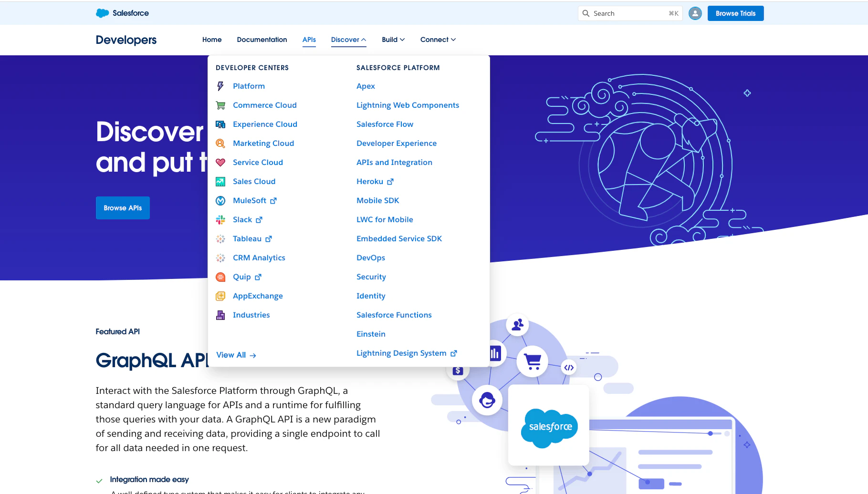
Task: Click the external link icon beside Quip
Action: click(x=258, y=277)
